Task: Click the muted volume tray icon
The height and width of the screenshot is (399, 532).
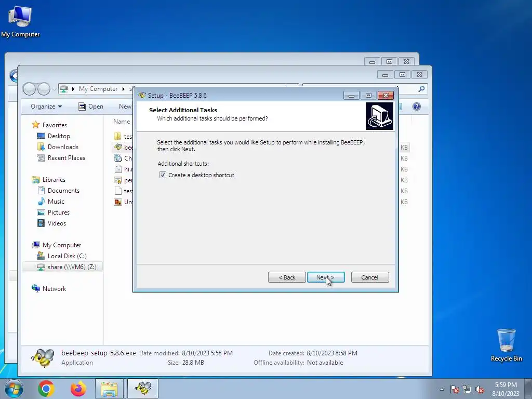Action: coord(480,389)
